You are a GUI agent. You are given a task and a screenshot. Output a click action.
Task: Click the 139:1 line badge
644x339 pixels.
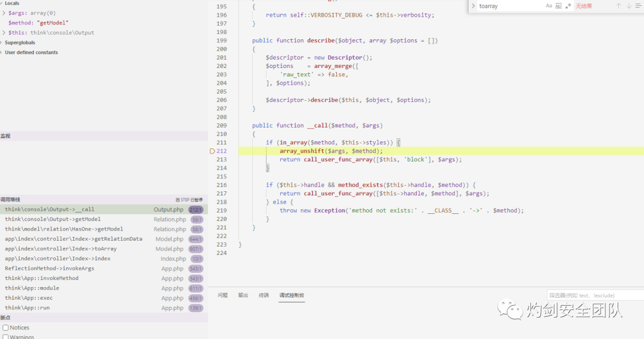click(x=196, y=308)
